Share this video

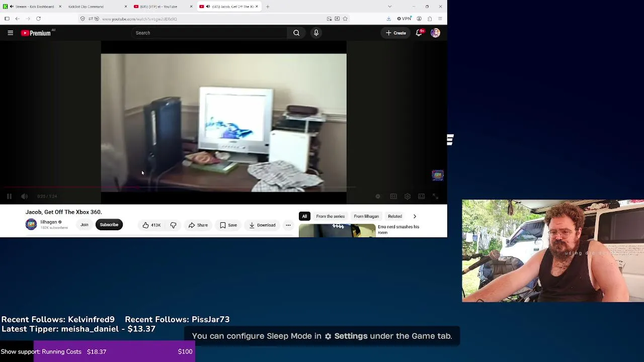[198, 225]
